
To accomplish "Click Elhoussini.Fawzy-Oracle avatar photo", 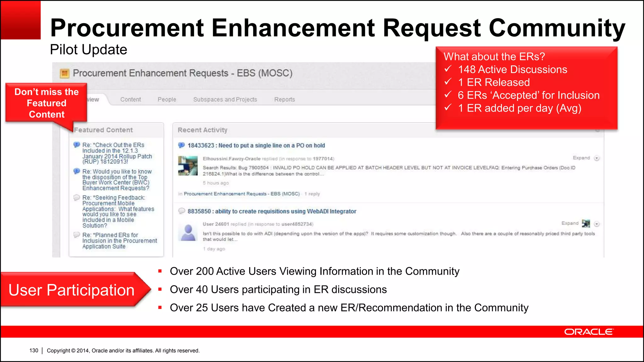I will click(188, 166).
